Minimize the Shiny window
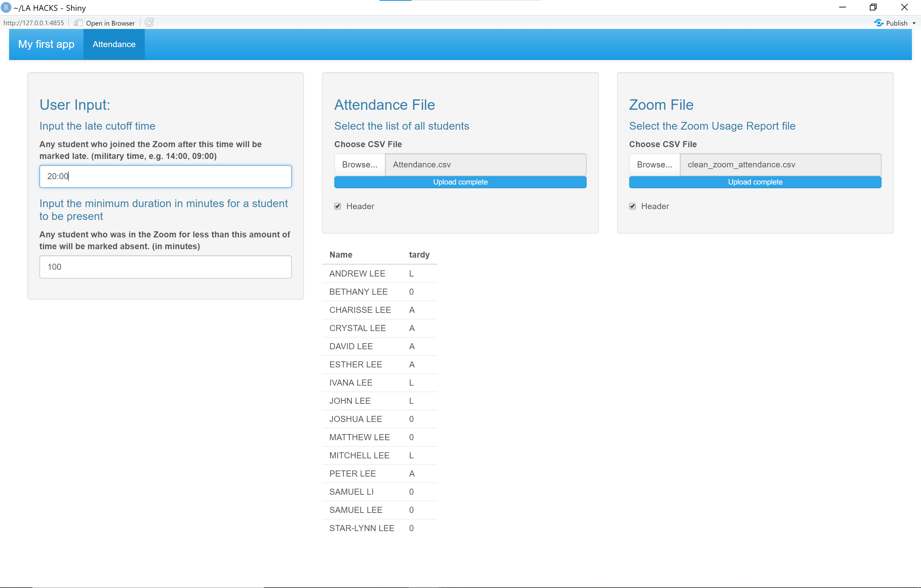Viewport: 921px width, 588px height. coord(842,7)
